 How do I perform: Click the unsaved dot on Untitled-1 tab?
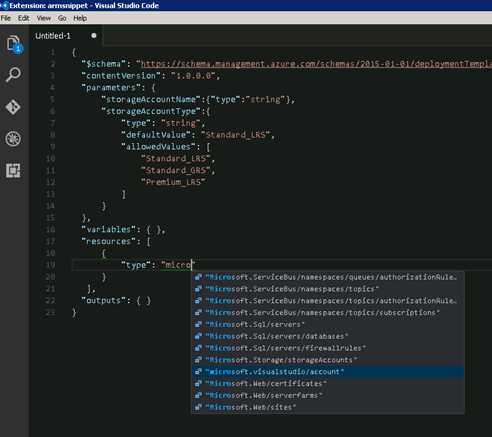tap(94, 35)
